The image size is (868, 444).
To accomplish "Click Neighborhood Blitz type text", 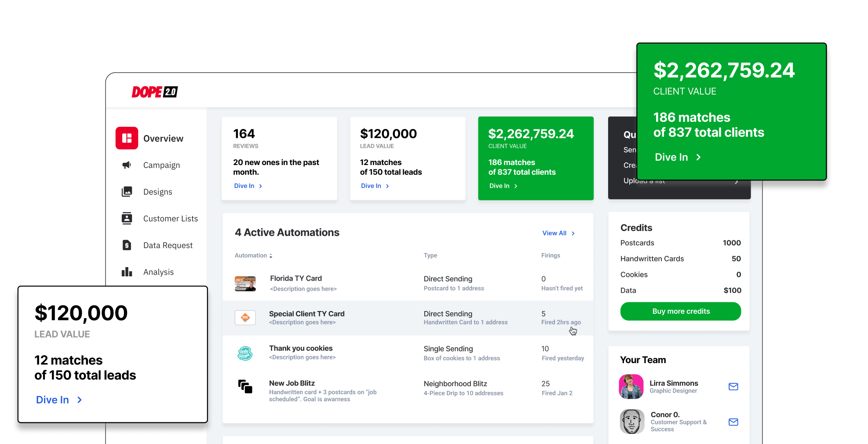I will pos(455,384).
